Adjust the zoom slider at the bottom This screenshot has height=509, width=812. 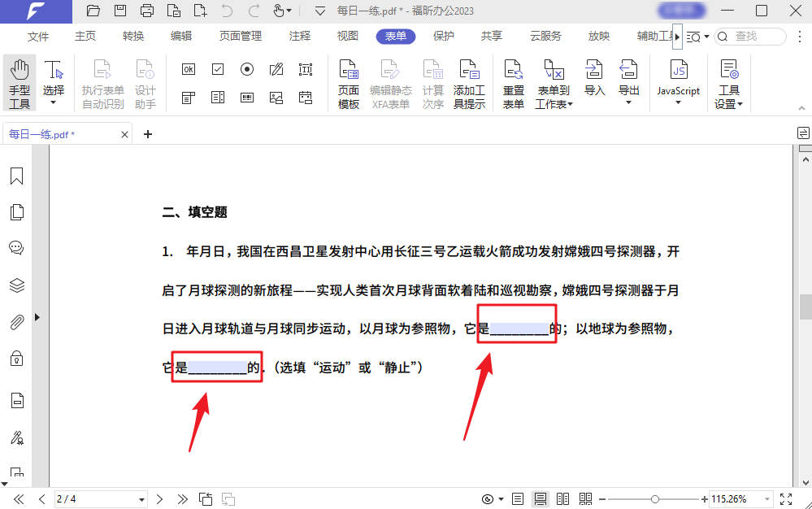654,498
